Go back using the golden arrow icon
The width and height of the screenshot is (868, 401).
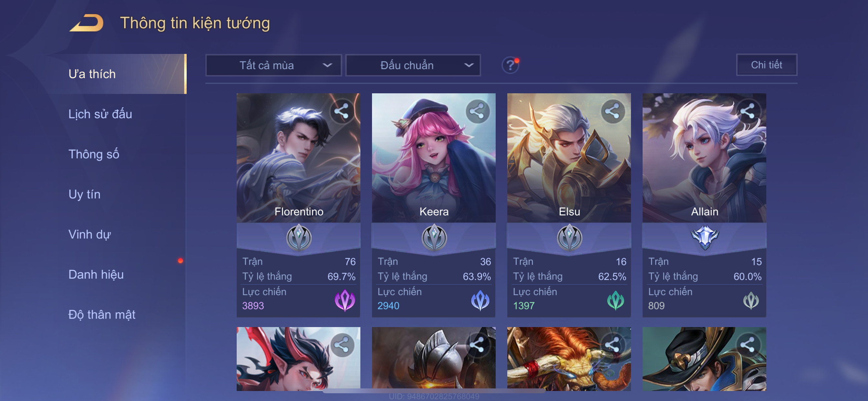pos(87,23)
